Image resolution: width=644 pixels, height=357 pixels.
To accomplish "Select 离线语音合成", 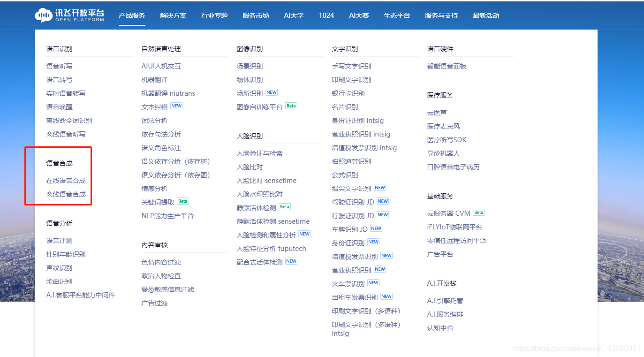I will tap(66, 194).
